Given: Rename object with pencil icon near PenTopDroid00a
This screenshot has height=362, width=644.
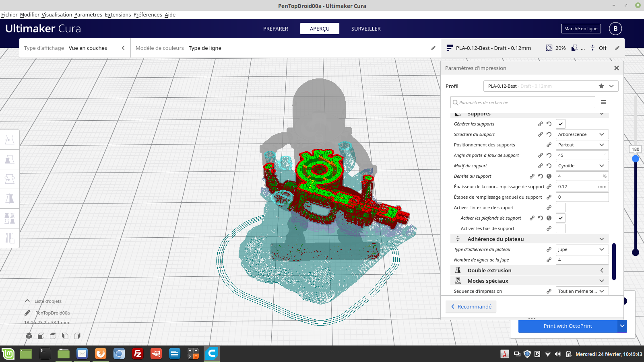Looking at the screenshot, I should point(27,313).
